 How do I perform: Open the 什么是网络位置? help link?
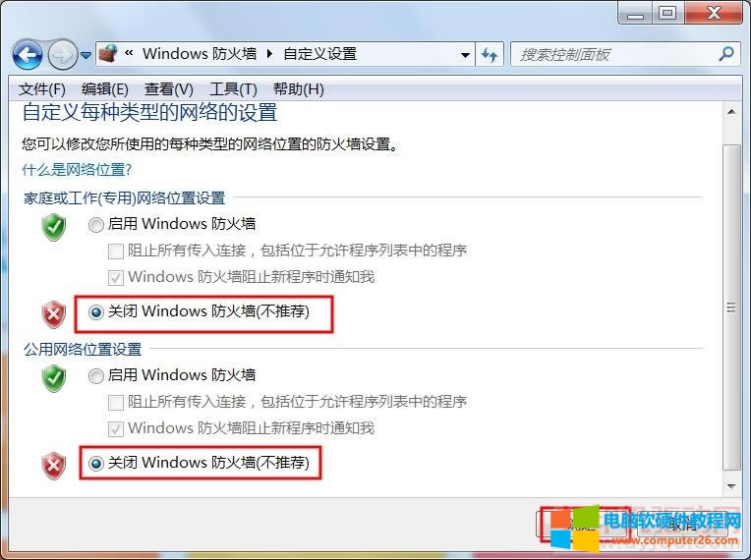point(77,170)
